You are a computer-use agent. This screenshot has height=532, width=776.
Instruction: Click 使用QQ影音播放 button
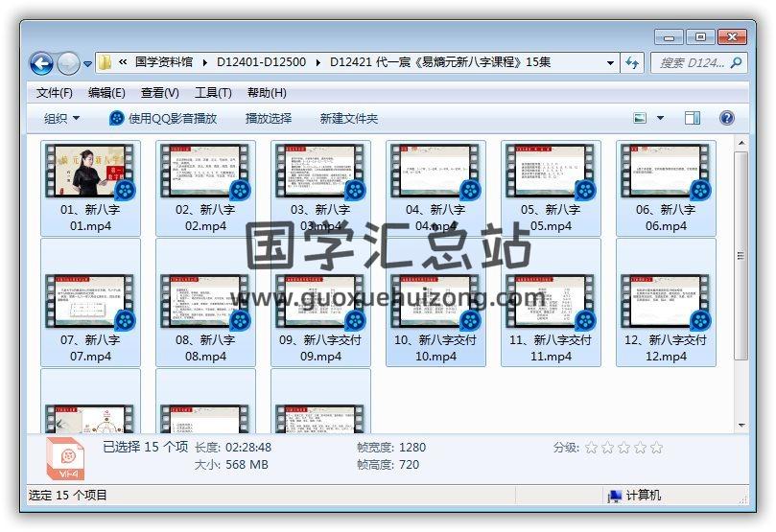[x=163, y=118]
